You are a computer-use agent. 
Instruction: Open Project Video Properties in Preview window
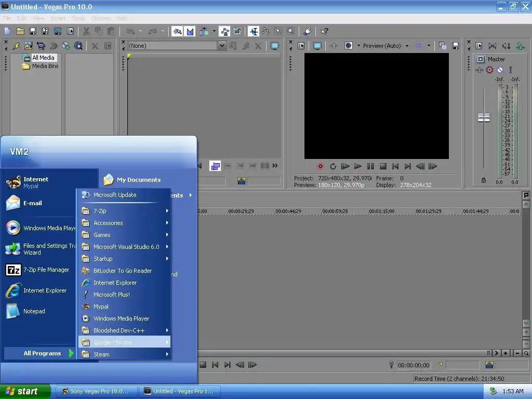point(301,46)
